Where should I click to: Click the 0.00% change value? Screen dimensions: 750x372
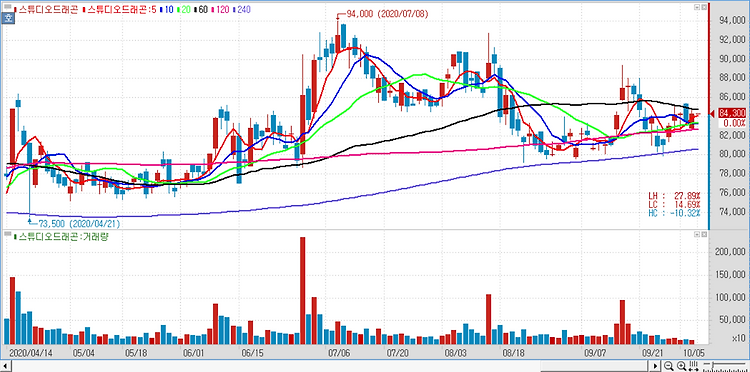click(734, 123)
